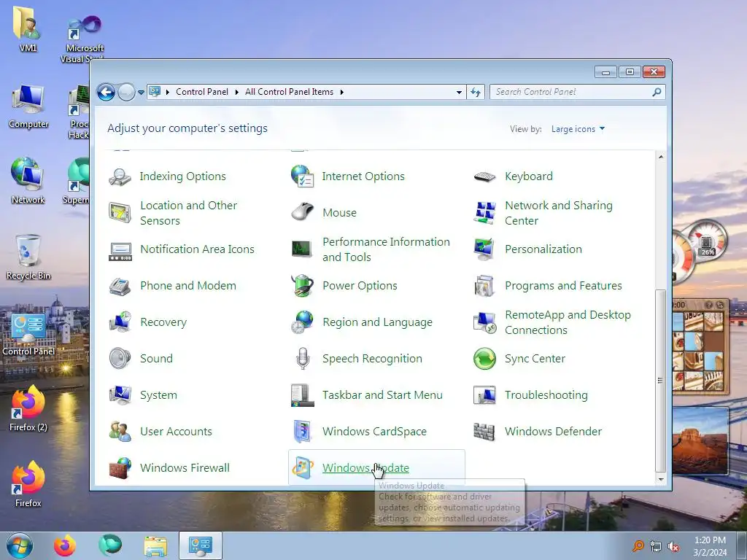This screenshot has height=560, width=747.
Task: Click the picture puzzle desktop gadget
Action: tap(700, 346)
